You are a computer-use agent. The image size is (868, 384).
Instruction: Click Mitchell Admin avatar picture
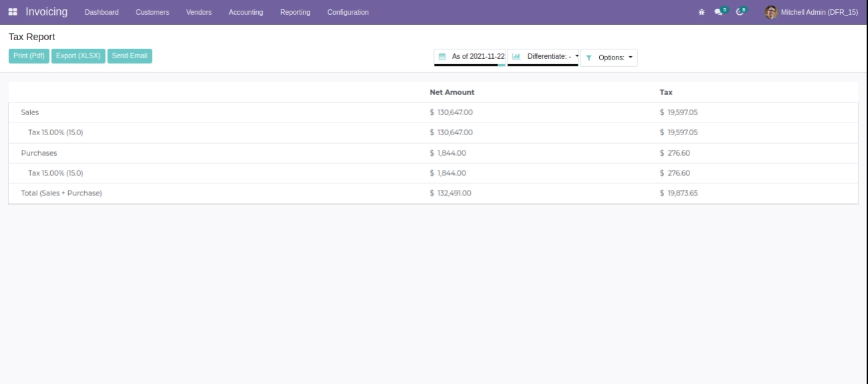(771, 12)
